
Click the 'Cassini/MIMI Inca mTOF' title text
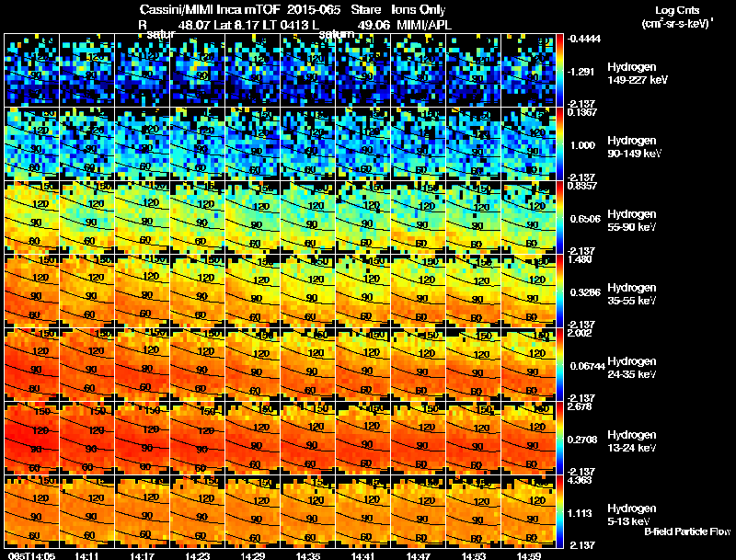[x=210, y=10]
